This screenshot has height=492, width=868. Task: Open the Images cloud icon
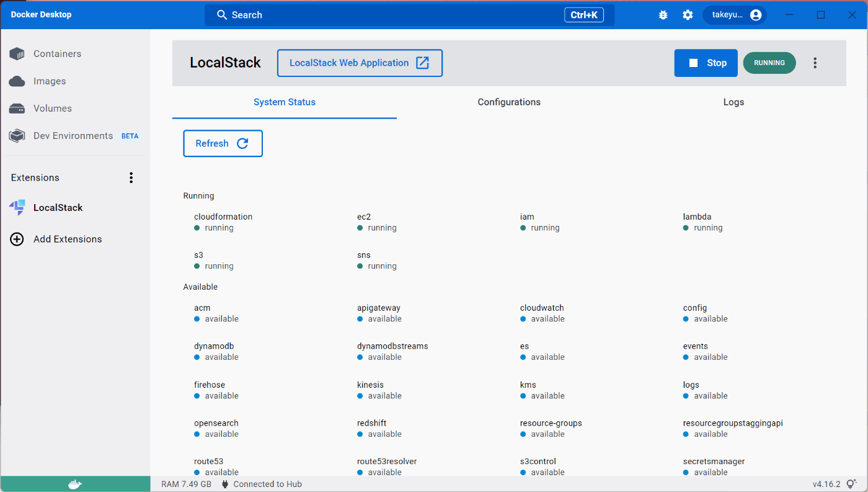17,81
